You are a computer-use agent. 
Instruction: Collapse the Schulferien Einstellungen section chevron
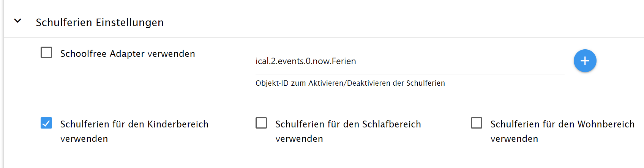point(17,21)
